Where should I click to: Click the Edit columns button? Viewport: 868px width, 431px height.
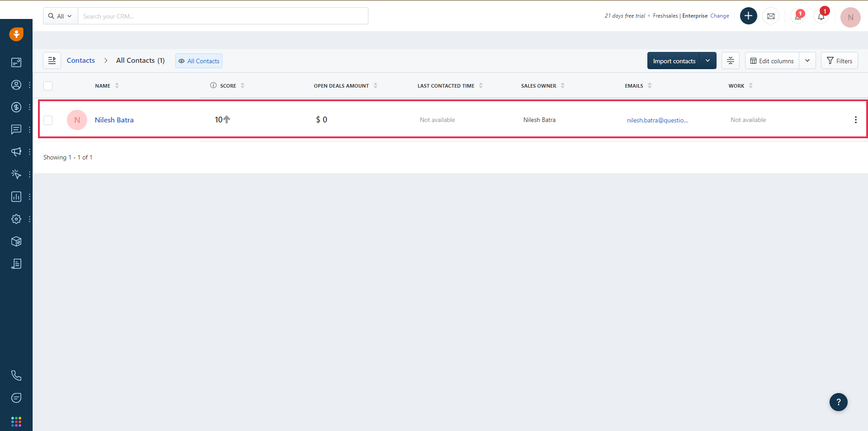[x=772, y=61]
